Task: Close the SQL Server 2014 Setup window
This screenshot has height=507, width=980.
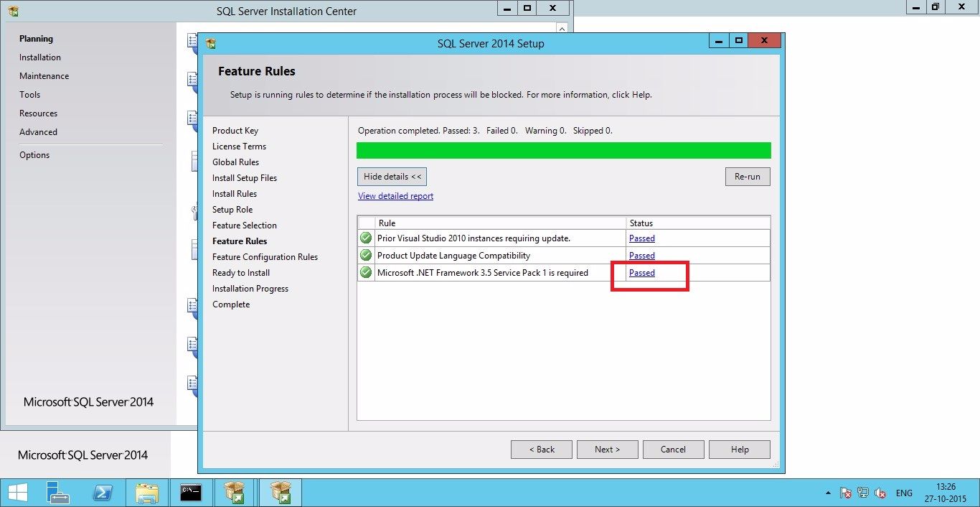Action: coord(765,41)
